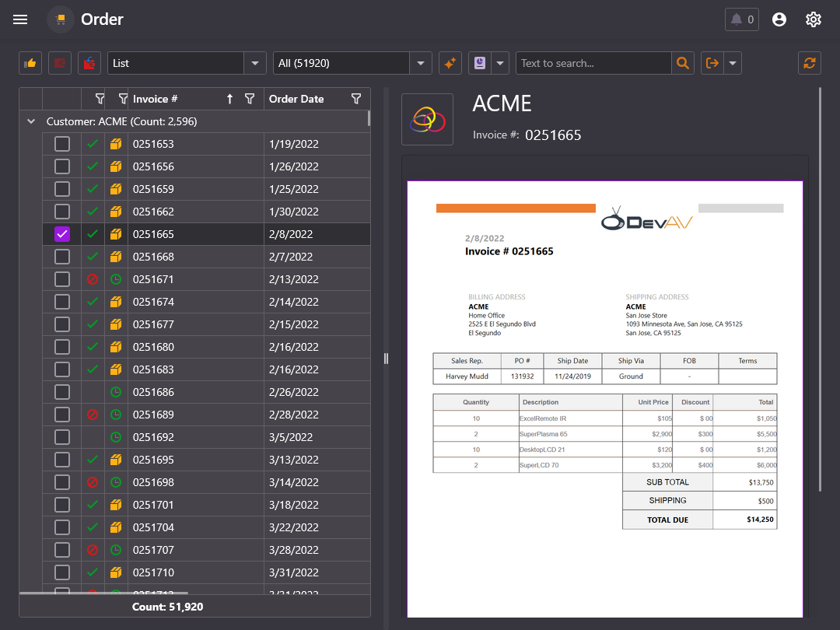Check the box for invoice 0251653

[62, 144]
